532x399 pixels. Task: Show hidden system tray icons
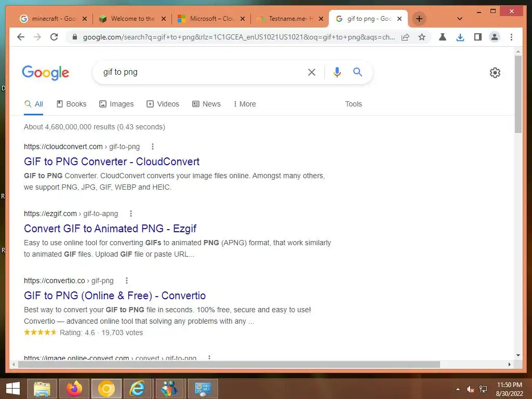(458, 389)
